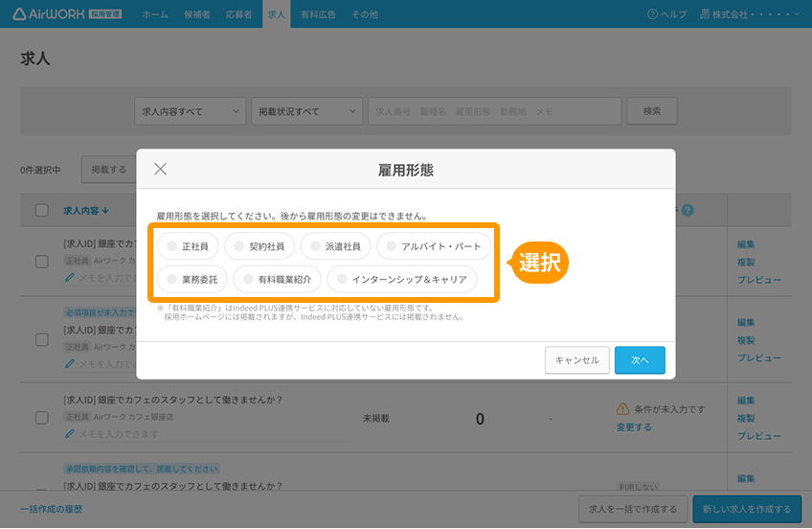Switch to the 求人 tab
The image size is (812, 529).
(276, 14)
